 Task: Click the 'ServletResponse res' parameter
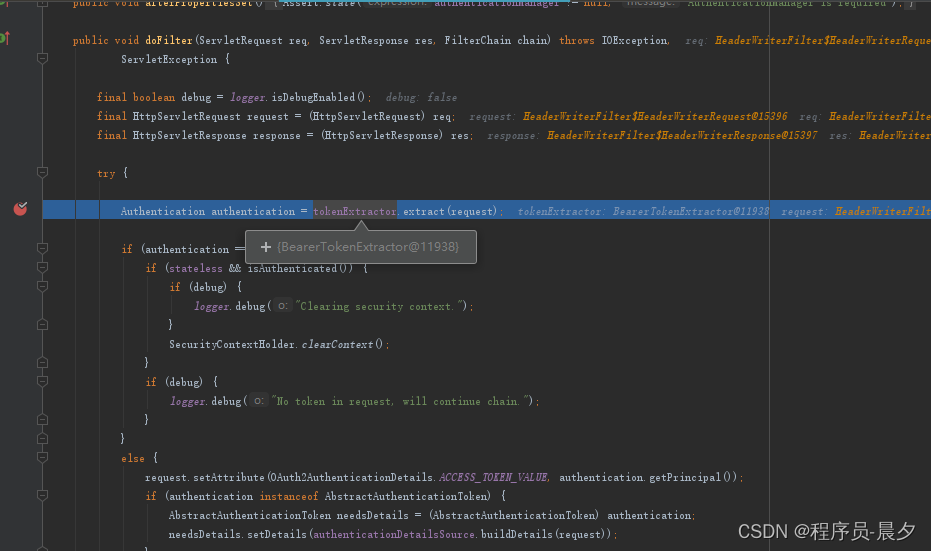(x=375, y=40)
